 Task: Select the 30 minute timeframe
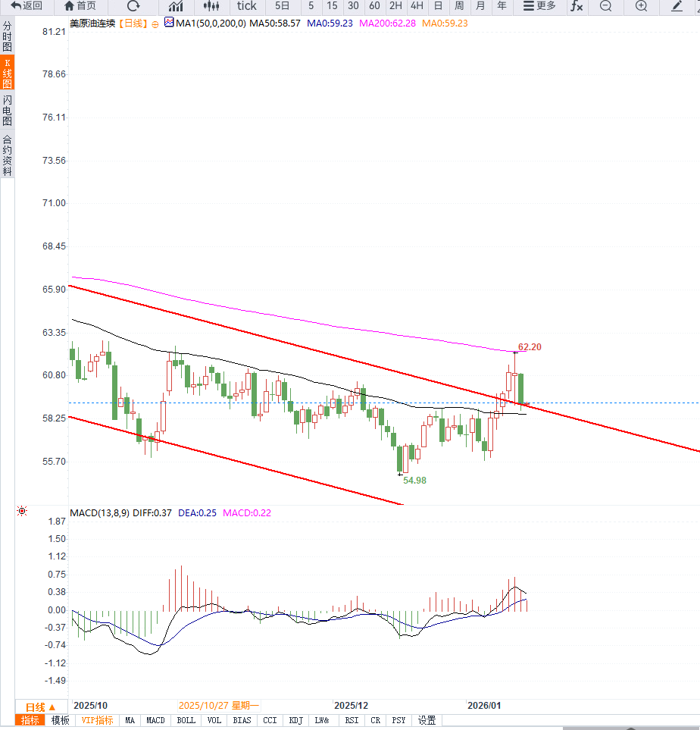pos(353,6)
